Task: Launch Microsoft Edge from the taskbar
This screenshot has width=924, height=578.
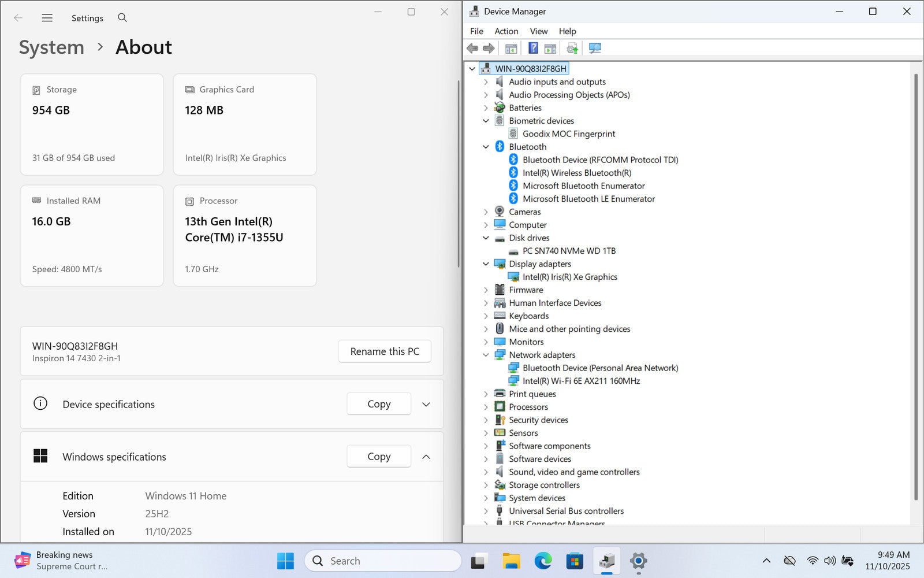Action: [x=543, y=561]
